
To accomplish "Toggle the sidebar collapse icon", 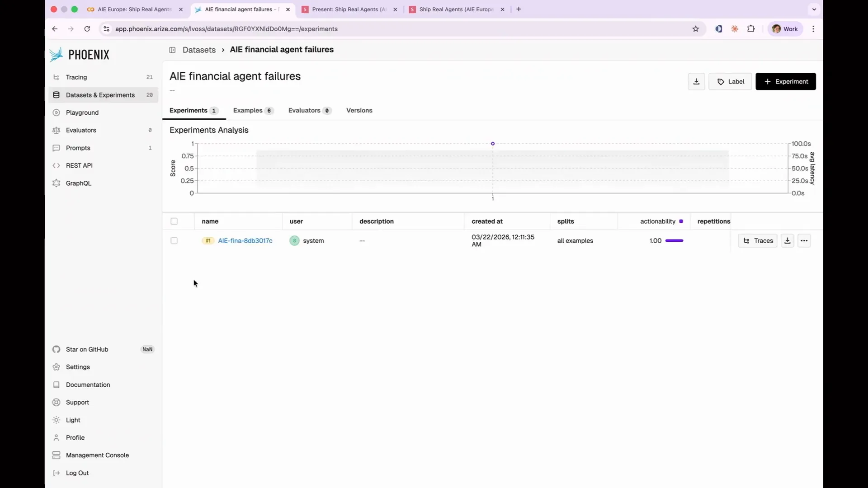I will pyautogui.click(x=172, y=50).
